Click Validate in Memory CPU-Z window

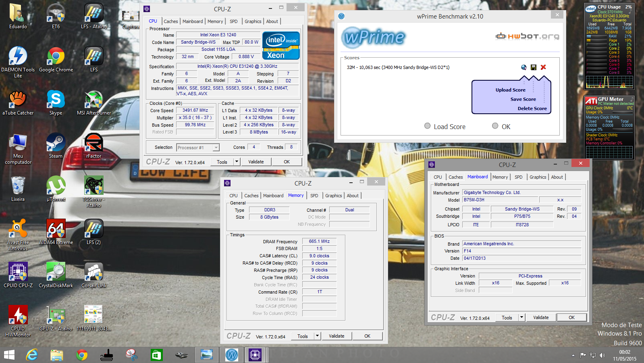point(337,336)
